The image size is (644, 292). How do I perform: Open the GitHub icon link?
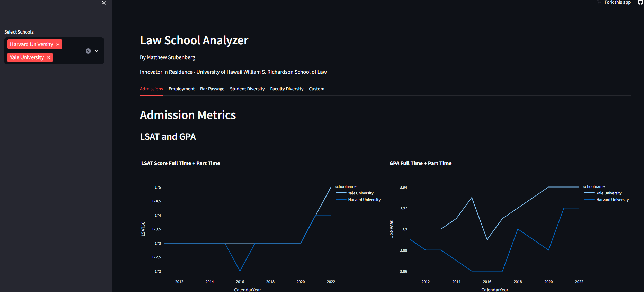click(x=640, y=2)
